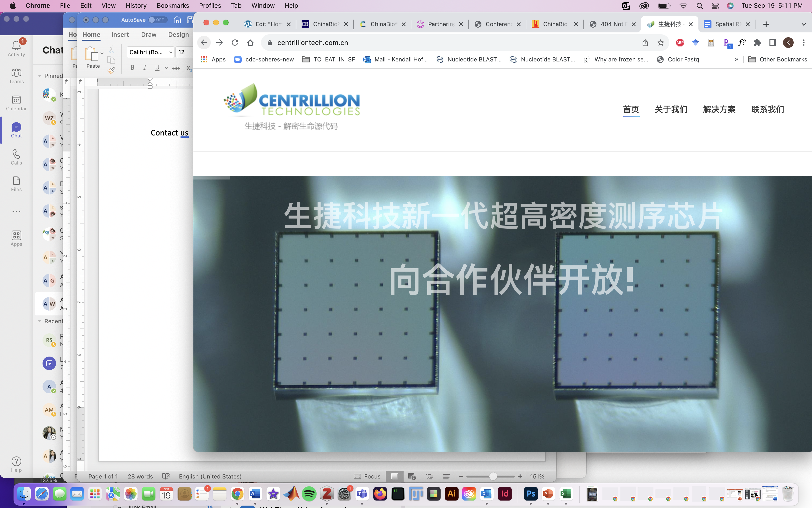Show more bookmarks overflow chevron
Screen dimensions: 812x508
pyautogui.click(x=737, y=60)
